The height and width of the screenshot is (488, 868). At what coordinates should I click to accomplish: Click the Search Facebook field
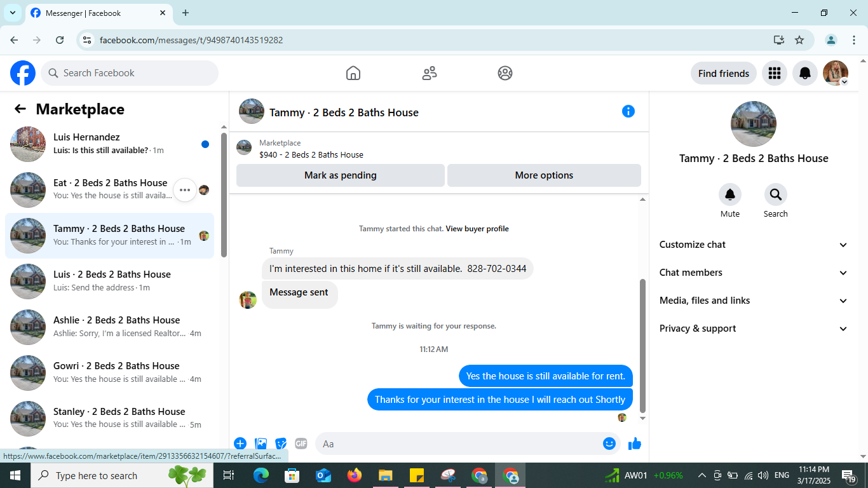[x=130, y=73]
